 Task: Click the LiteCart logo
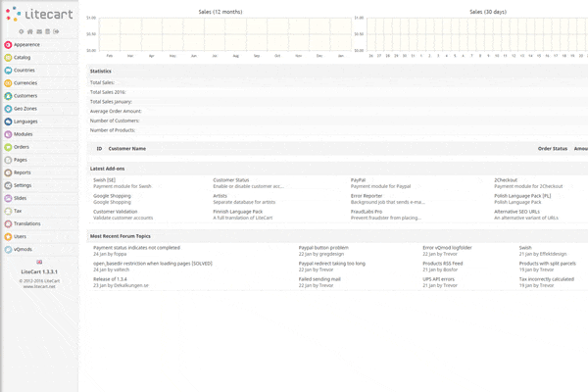click(39, 14)
